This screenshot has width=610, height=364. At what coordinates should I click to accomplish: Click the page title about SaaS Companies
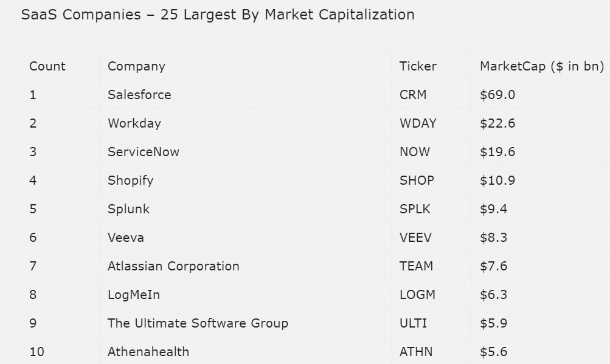[x=218, y=15]
